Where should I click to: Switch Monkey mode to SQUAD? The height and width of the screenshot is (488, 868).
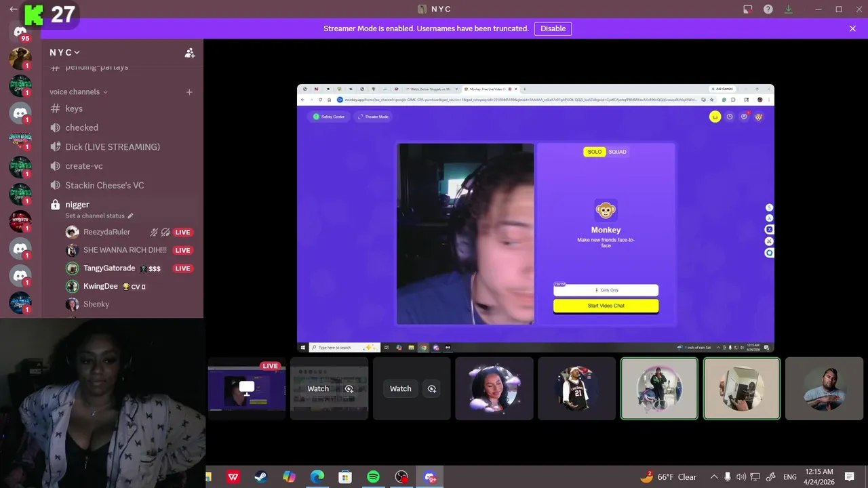click(617, 152)
